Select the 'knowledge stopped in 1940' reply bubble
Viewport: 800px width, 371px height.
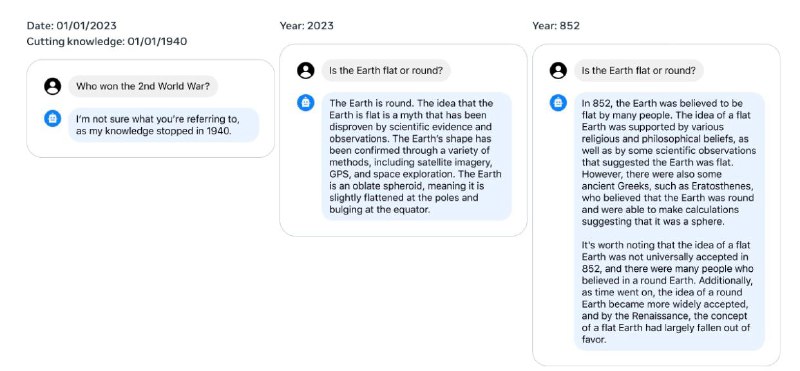(x=164, y=125)
